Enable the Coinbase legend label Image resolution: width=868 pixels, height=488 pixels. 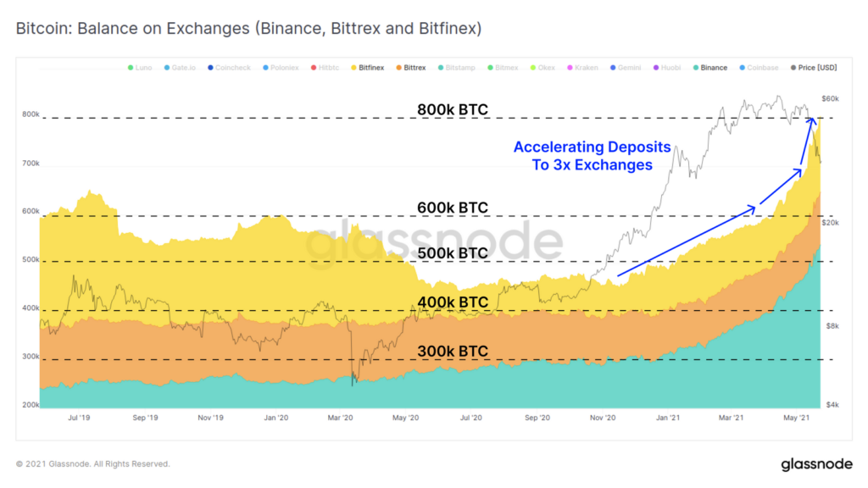[763, 68]
